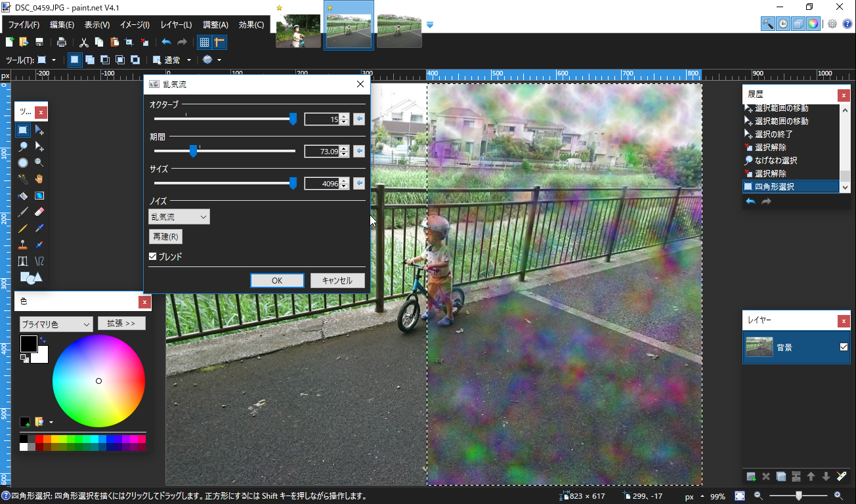Select the Magic Wand tool
Screen dimensions: 856x504
tap(23, 179)
